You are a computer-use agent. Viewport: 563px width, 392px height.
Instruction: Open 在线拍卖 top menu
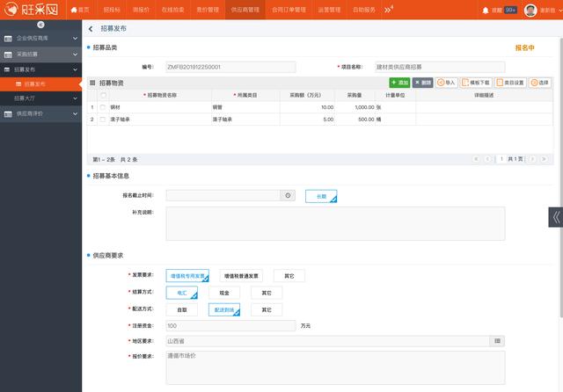tap(172, 10)
